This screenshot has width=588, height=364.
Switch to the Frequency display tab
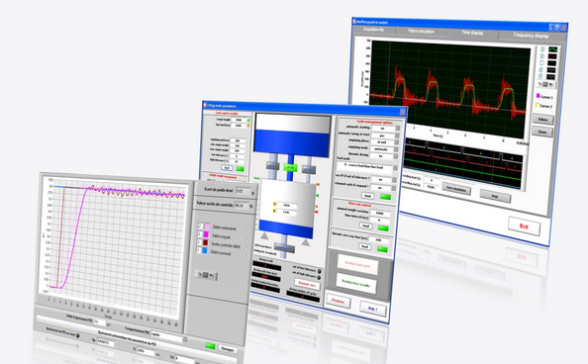531,36
